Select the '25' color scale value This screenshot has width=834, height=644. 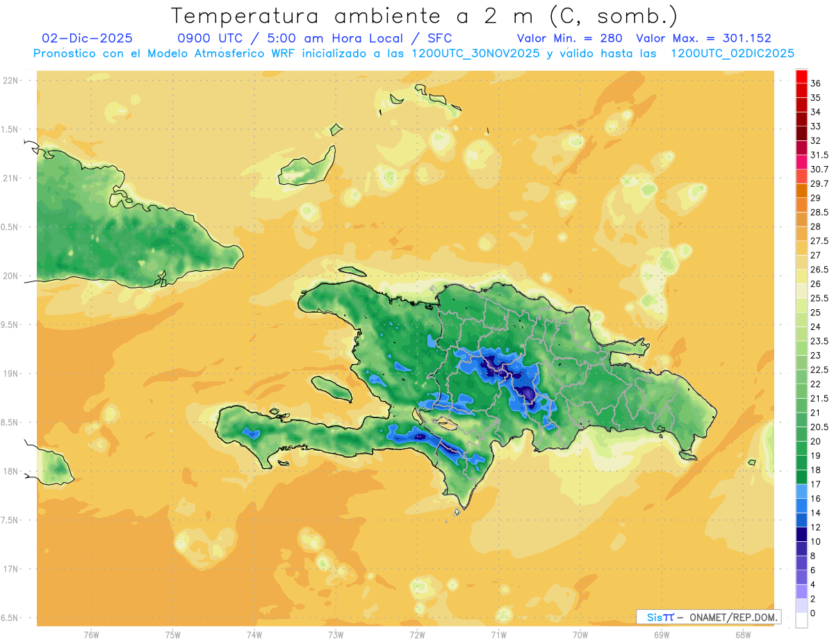(x=816, y=313)
